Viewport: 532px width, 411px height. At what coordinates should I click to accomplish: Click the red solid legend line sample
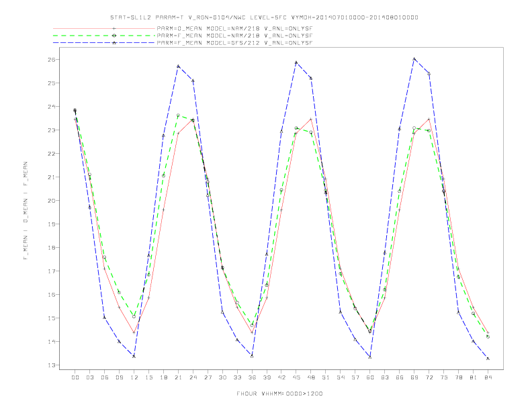pyautogui.click(x=104, y=28)
